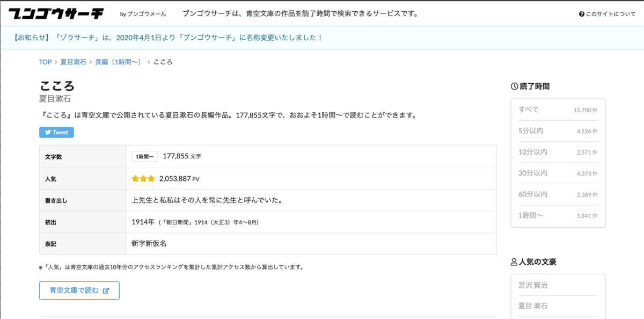Screen dimensions: 644x319
Task: Go to TOP in the breadcrumb
Action: pyautogui.click(x=45, y=62)
